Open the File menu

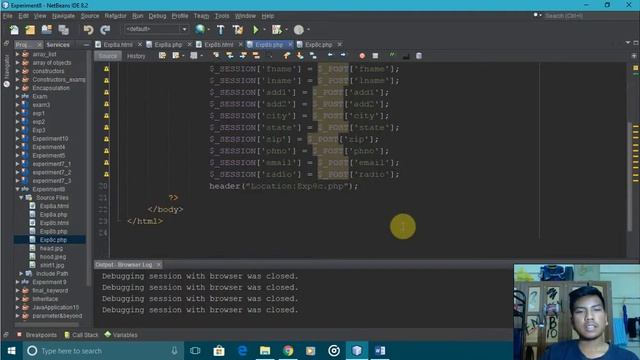[x=8, y=16]
